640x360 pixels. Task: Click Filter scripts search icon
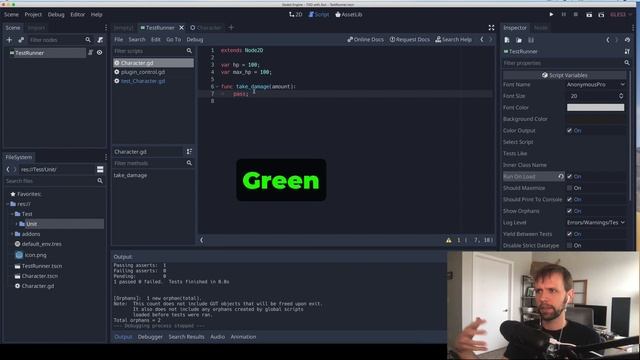189,51
